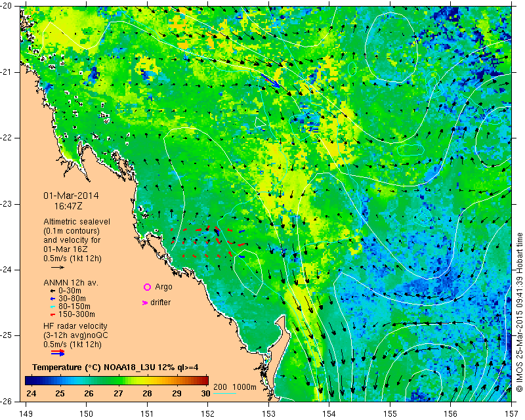Click the 'Argo' legend label
525x420 pixels.
click(163, 287)
